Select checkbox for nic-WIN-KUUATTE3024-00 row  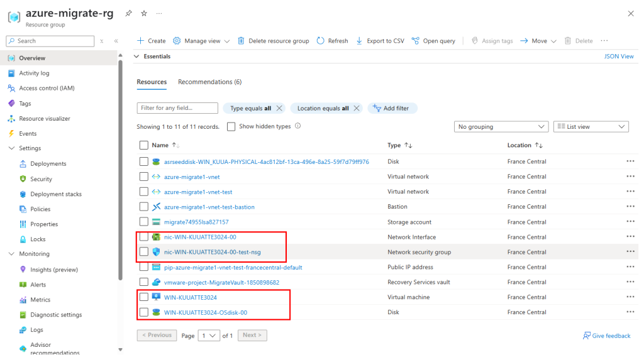(144, 237)
